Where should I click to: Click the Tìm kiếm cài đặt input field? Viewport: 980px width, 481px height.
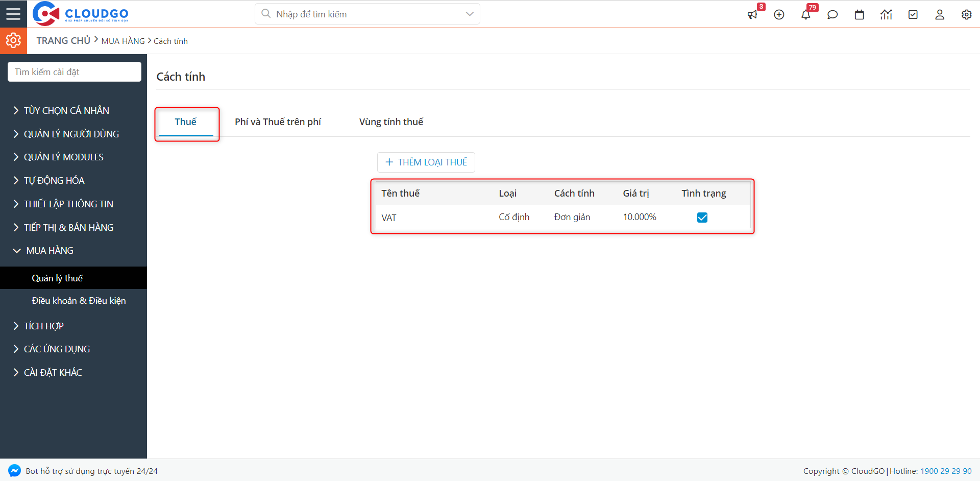click(x=75, y=72)
